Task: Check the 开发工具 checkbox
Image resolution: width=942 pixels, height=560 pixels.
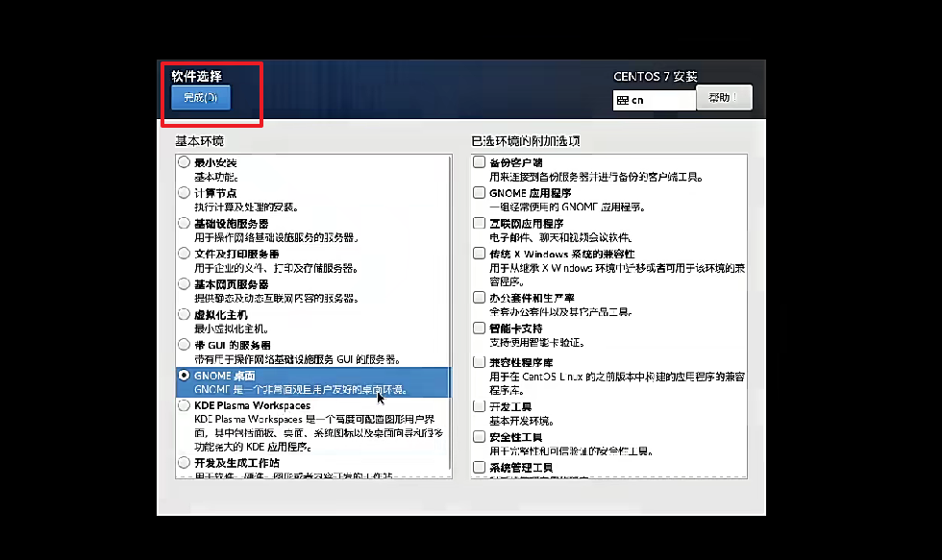Action: pos(479,406)
